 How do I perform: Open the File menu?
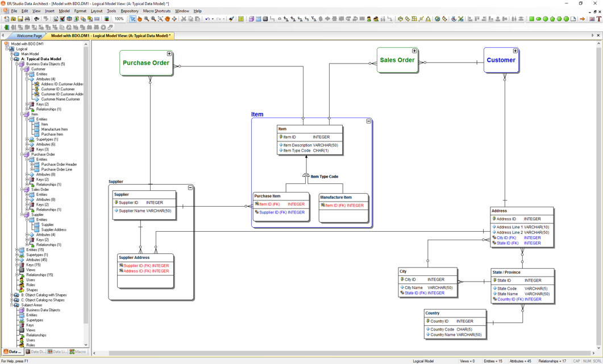coord(14,11)
